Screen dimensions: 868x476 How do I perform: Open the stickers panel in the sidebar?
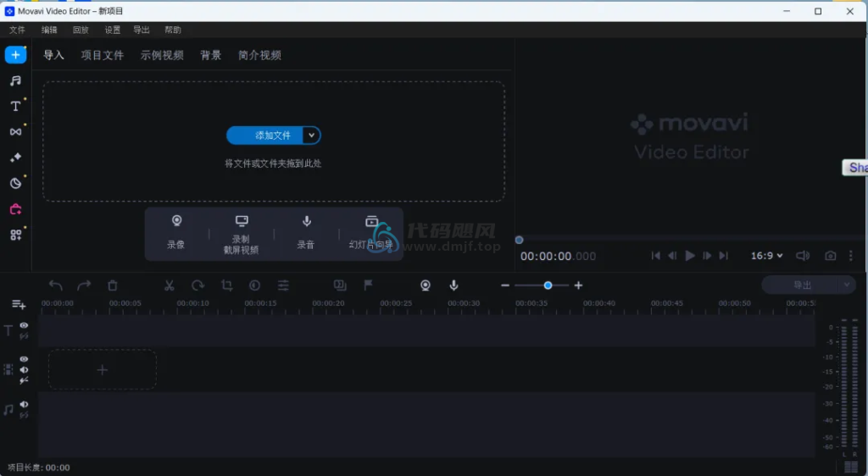pyautogui.click(x=15, y=183)
